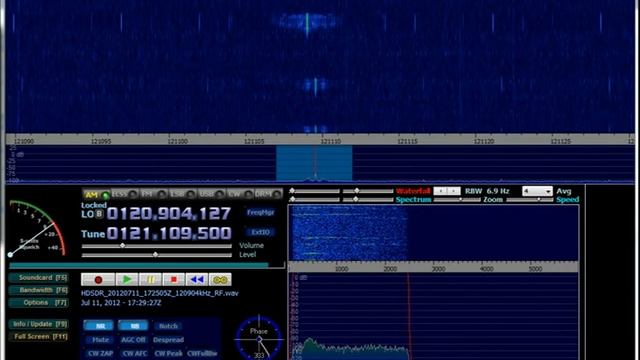
Task: Click the cyan Spectrum label
Action: point(413,200)
